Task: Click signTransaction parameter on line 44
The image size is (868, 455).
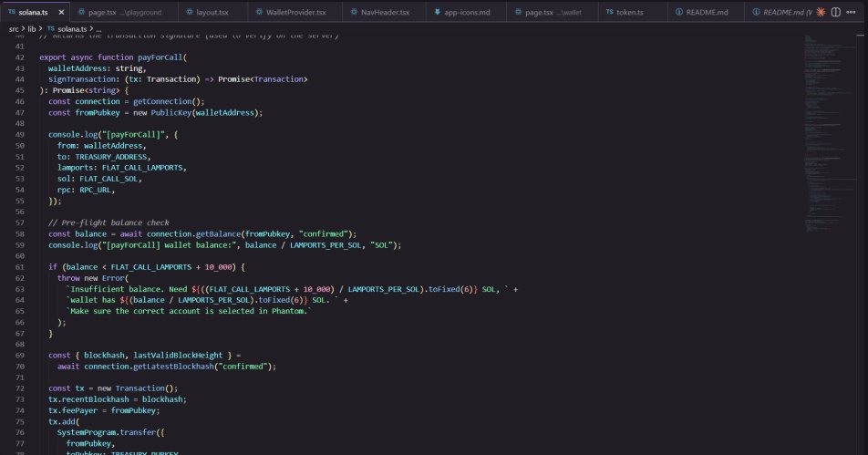Action: click(84, 79)
